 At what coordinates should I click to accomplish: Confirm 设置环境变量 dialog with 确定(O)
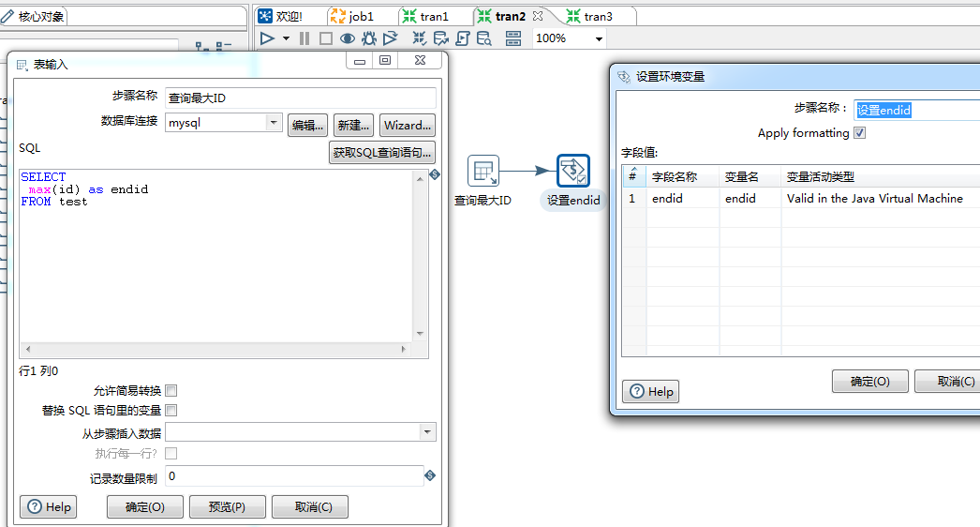point(870,381)
